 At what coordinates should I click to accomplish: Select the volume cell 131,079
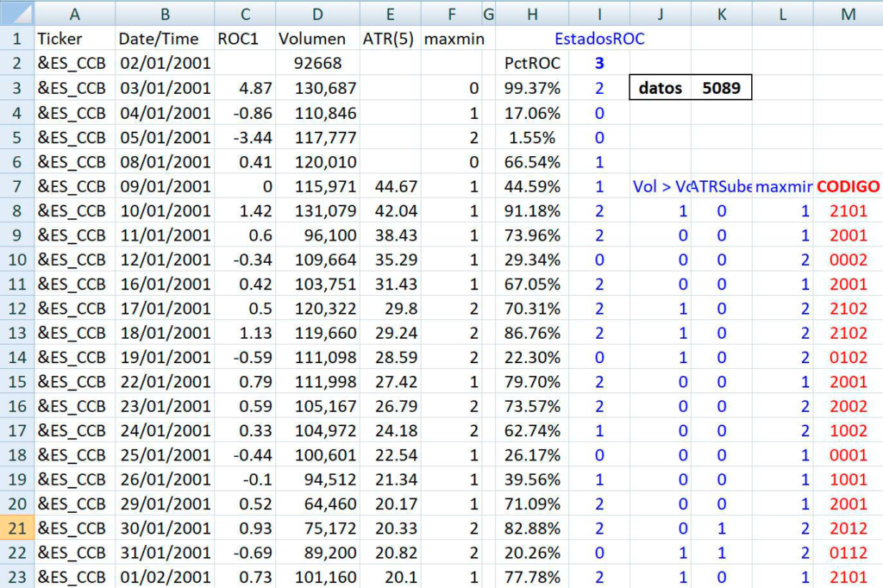[x=317, y=210]
